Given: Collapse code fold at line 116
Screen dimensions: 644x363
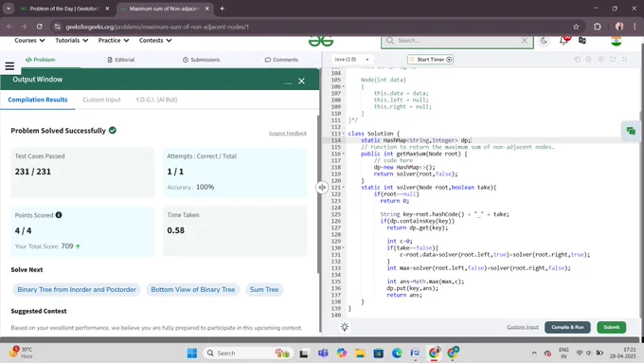Looking at the screenshot, I should click(x=344, y=154).
